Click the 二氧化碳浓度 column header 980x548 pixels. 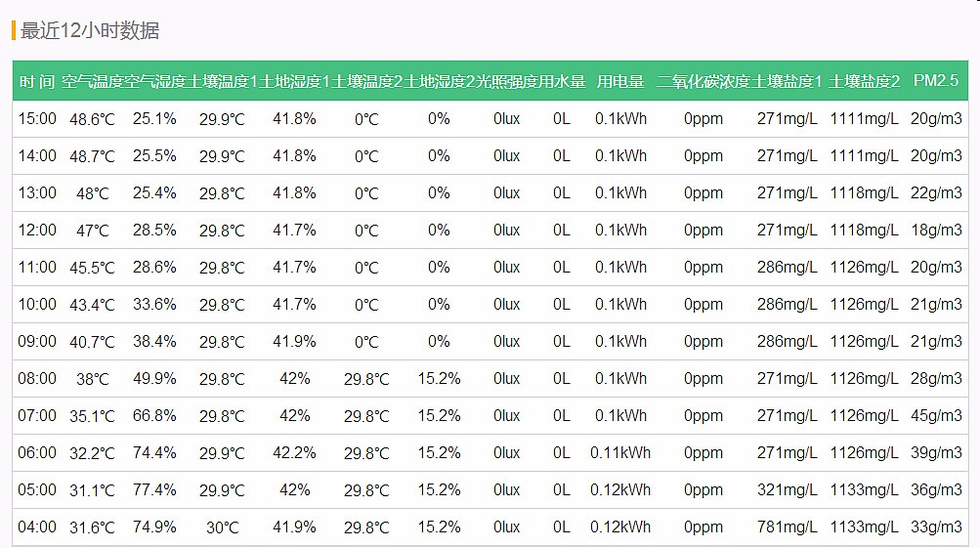(703, 81)
